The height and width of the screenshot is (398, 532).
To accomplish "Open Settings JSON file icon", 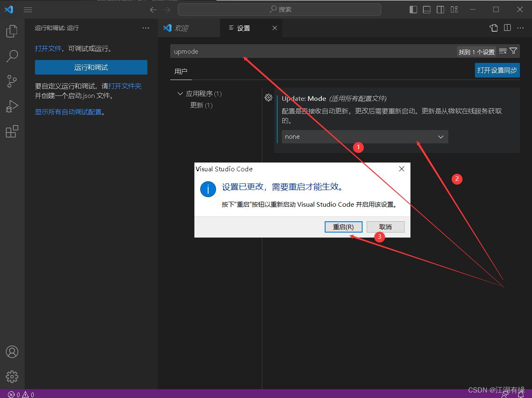I will coord(494,28).
